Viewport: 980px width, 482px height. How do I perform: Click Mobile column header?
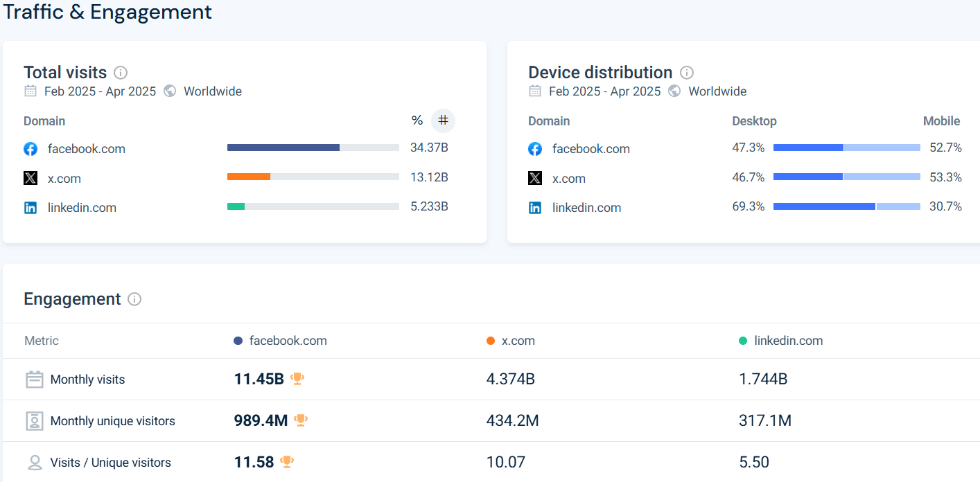(x=941, y=121)
